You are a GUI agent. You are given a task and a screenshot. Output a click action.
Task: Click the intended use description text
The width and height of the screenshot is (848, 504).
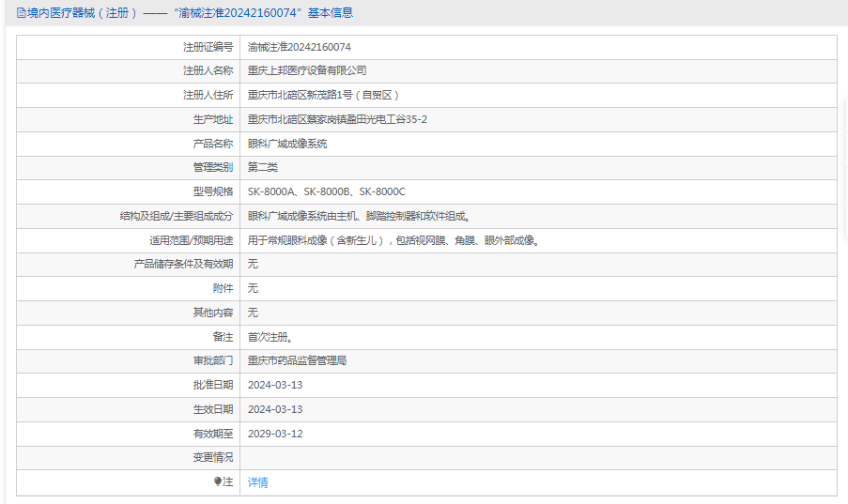(x=393, y=240)
